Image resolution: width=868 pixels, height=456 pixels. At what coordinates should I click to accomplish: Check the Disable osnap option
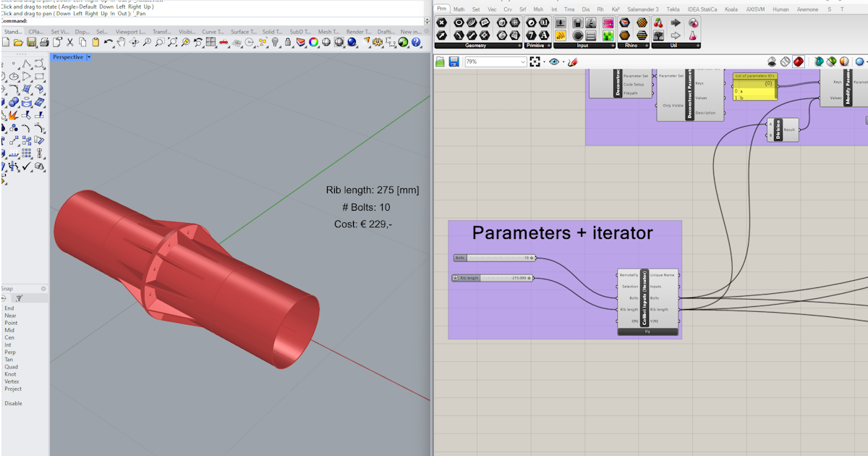tap(13, 403)
